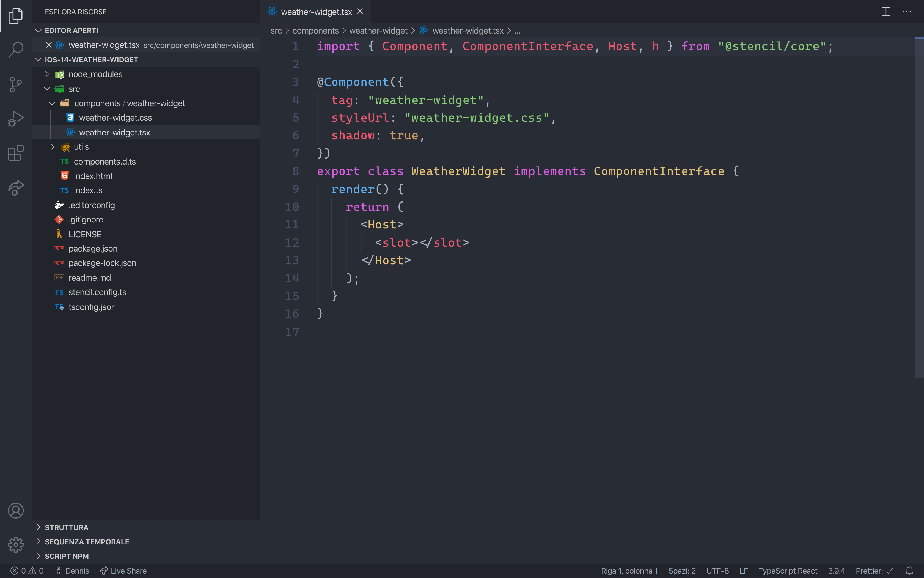The width and height of the screenshot is (924, 578).
Task: Select weather-widget.tsx in file tree
Action: [x=146, y=132]
